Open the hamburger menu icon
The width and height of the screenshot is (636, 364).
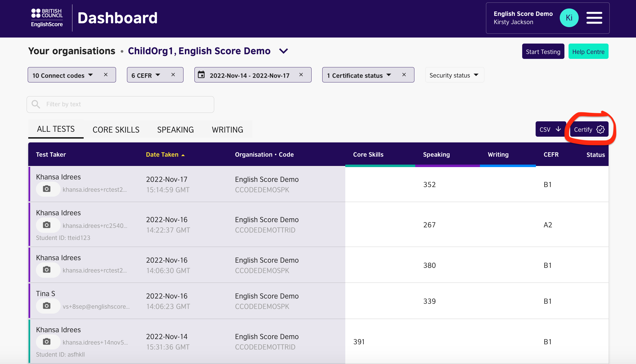point(594,18)
